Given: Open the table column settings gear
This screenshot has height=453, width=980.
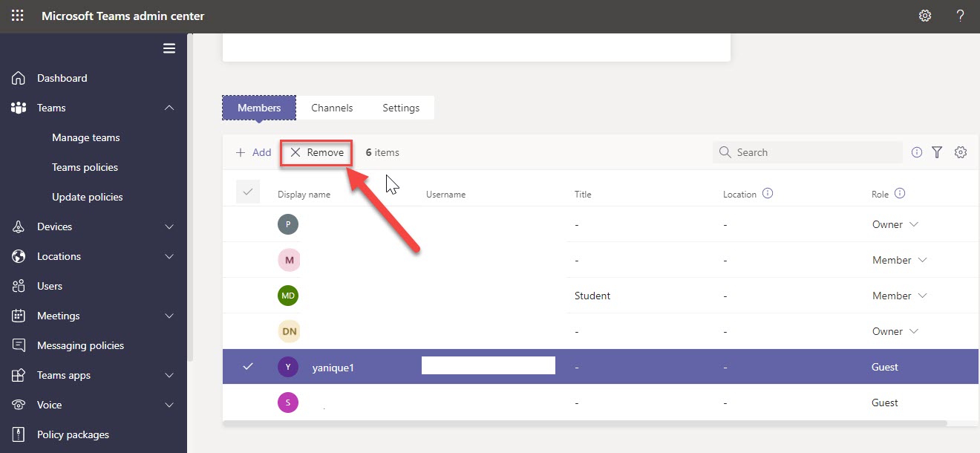Looking at the screenshot, I should point(961,152).
